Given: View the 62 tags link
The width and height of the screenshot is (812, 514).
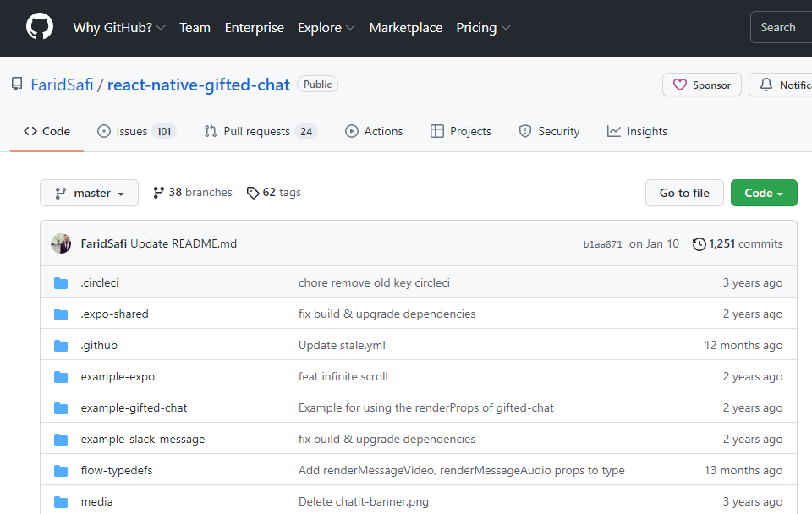Looking at the screenshot, I should (x=274, y=193).
